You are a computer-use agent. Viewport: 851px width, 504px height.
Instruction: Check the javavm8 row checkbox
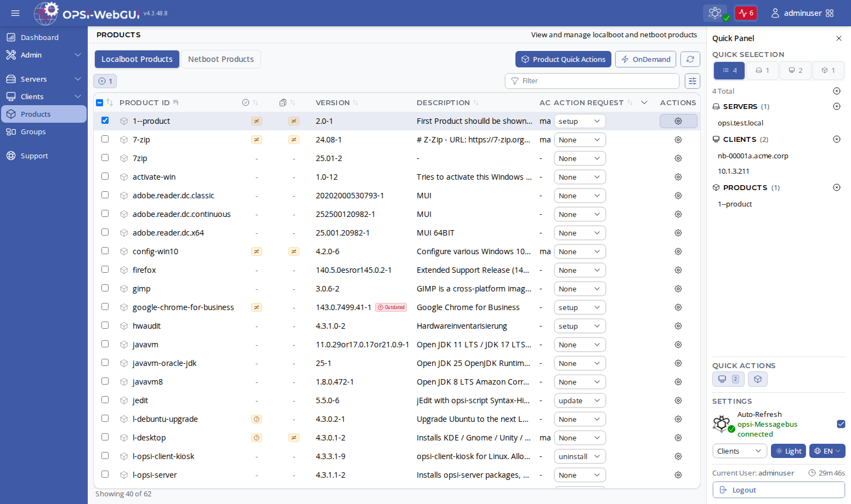(x=105, y=381)
